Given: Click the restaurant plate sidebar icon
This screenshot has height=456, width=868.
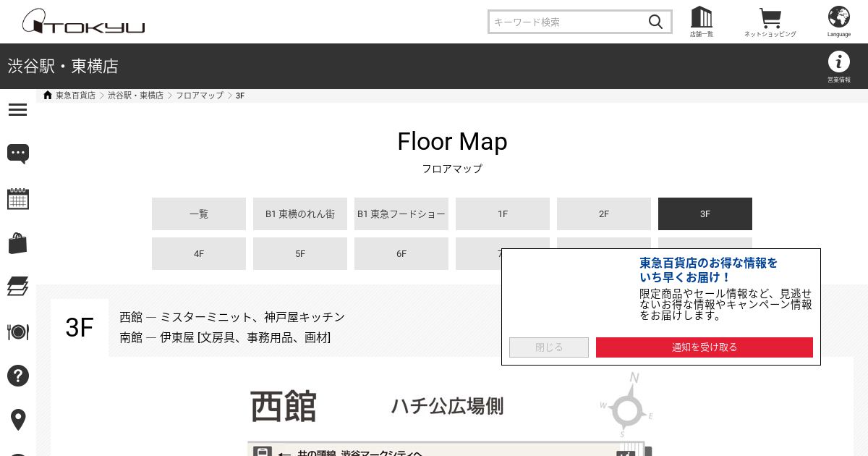Looking at the screenshot, I should (18, 332).
